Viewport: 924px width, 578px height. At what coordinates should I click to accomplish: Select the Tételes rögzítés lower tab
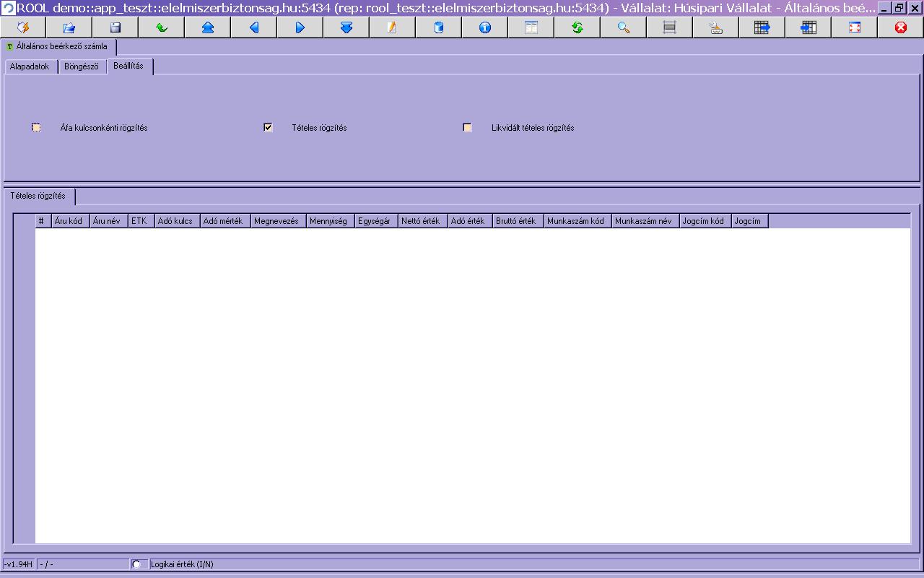pyautogui.click(x=38, y=196)
